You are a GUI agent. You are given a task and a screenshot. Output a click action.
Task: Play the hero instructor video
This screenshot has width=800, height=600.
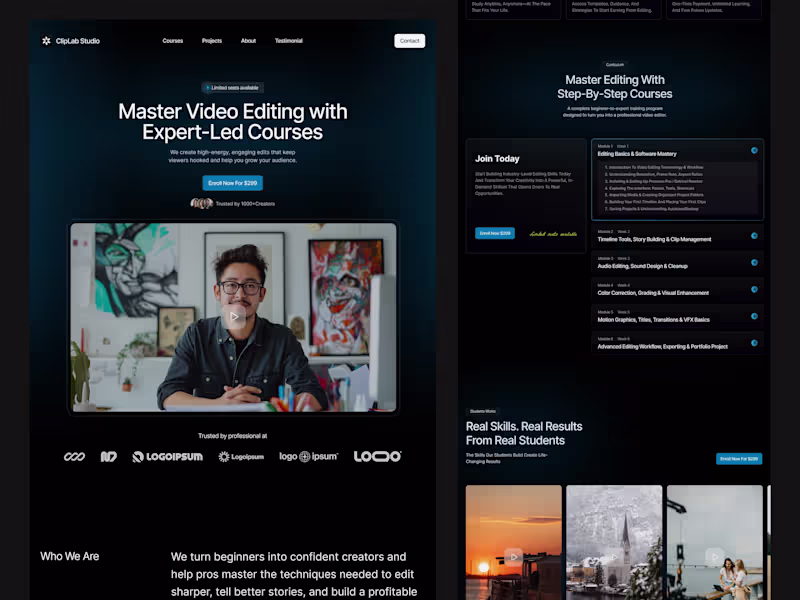point(234,317)
